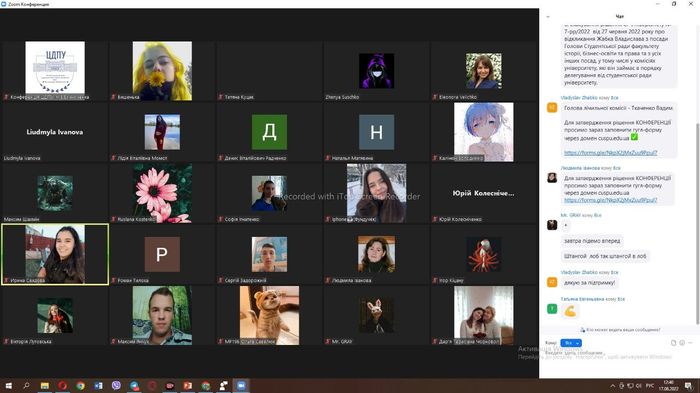The width and height of the screenshot is (700, 393).
Task: Select the ЦДПУ logo participant tile
Action: tap(55, 71)
